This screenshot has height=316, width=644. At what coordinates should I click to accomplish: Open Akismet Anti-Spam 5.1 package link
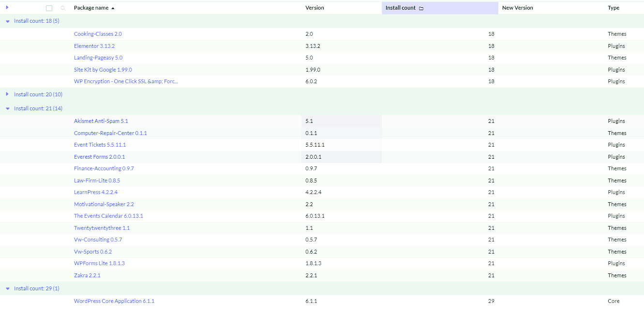click(101, 121)
